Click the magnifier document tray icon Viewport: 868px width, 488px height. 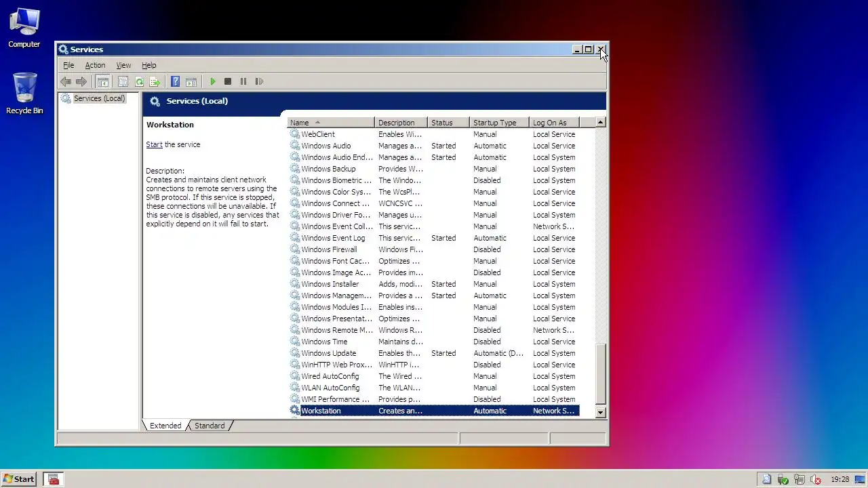point(767,479)
